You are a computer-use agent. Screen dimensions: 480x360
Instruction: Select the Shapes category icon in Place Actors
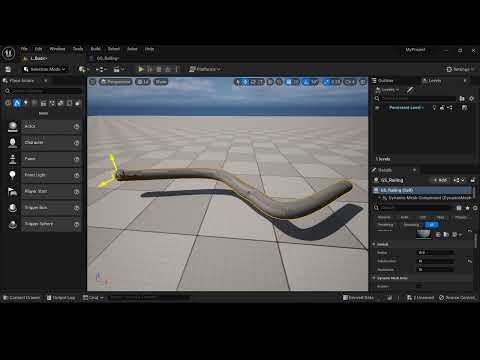pyautogui.click(x=34, y=103)
